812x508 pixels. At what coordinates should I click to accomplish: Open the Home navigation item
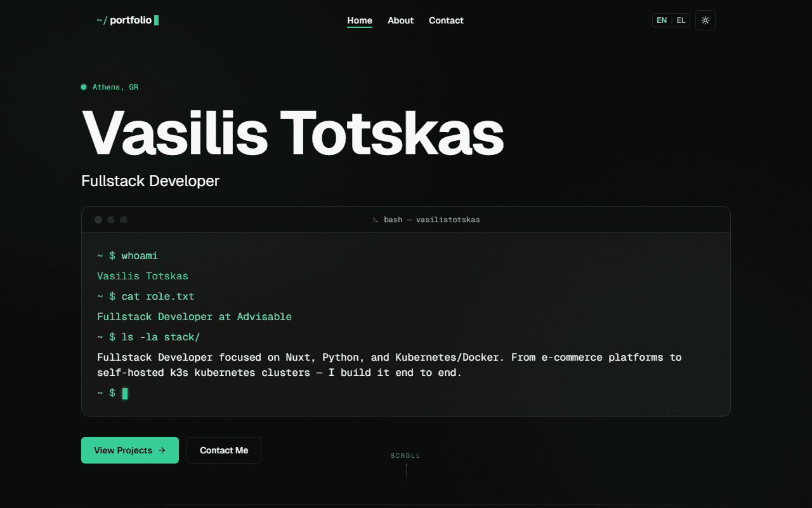(x=360, y=20)
